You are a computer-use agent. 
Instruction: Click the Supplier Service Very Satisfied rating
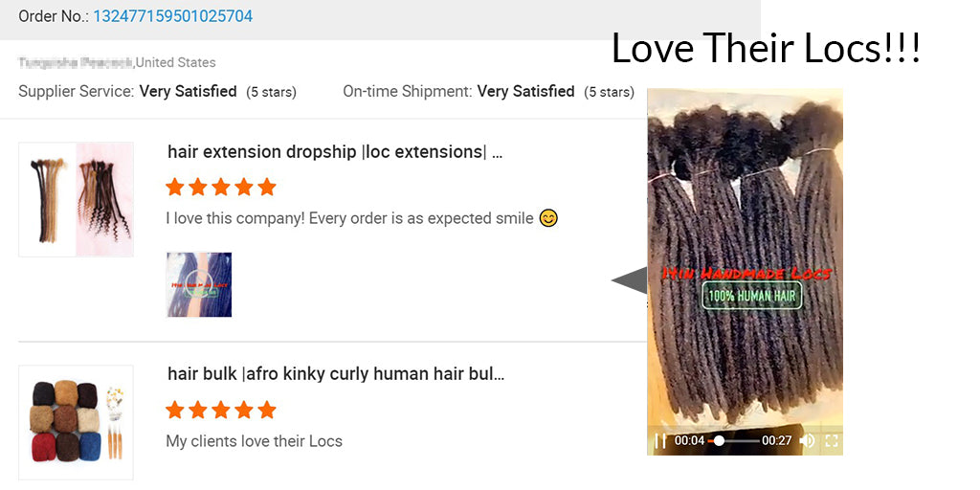click(x=158, y=92)
